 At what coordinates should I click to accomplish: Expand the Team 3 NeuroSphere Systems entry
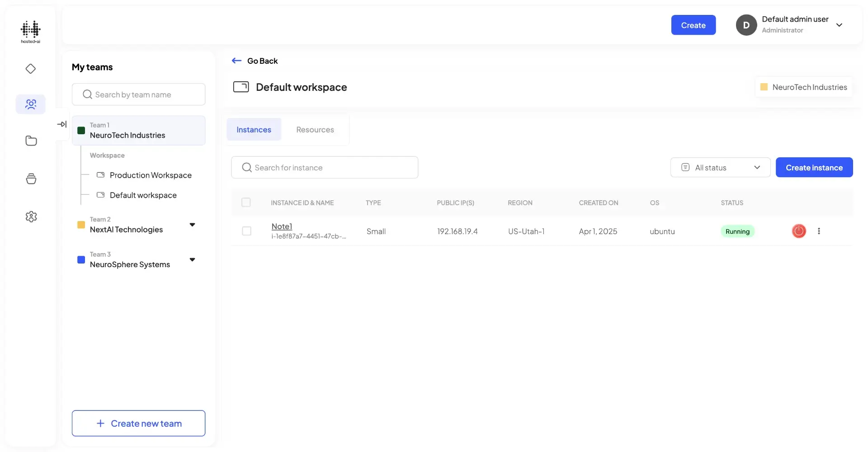click(192, 260)
